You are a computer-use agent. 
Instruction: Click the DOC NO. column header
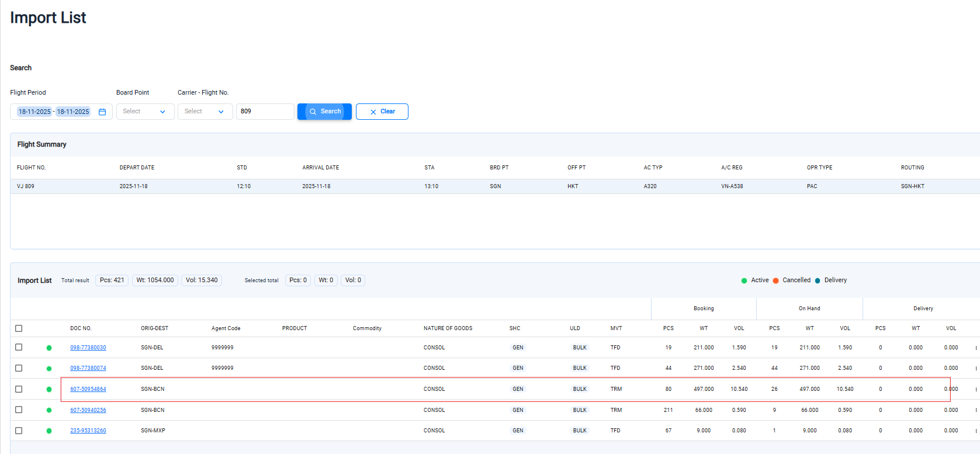pyautogui.click(x=81, y=328)
